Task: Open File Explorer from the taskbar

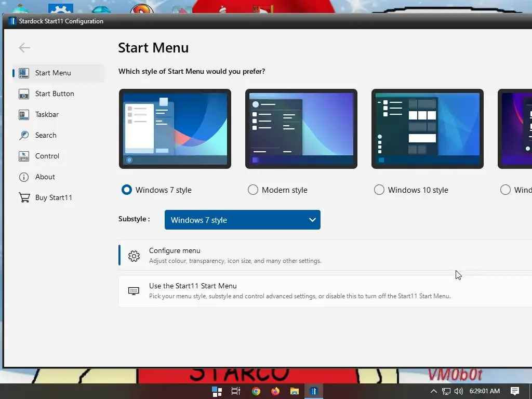Action: click(x=295, y=391)
